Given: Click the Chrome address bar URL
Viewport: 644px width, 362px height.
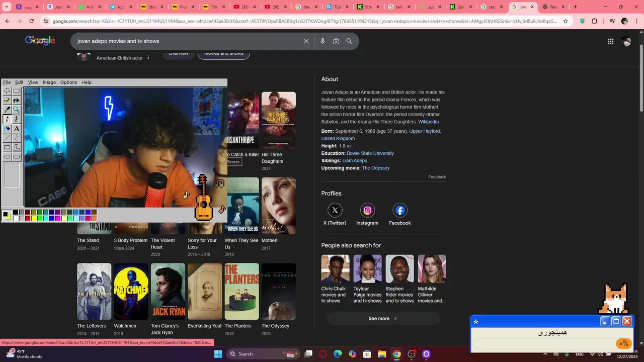Looking at the screenshot, I should (x=304, y=21).
